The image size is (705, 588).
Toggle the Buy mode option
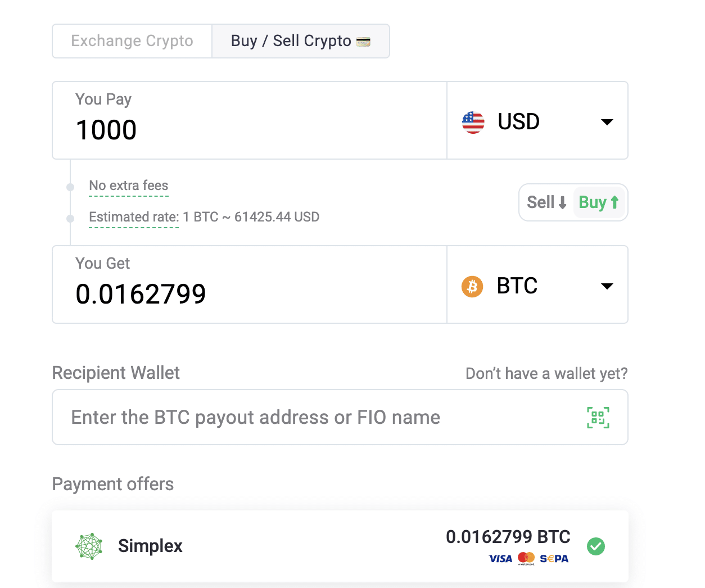pyautogui.click(x=599, y=202)
